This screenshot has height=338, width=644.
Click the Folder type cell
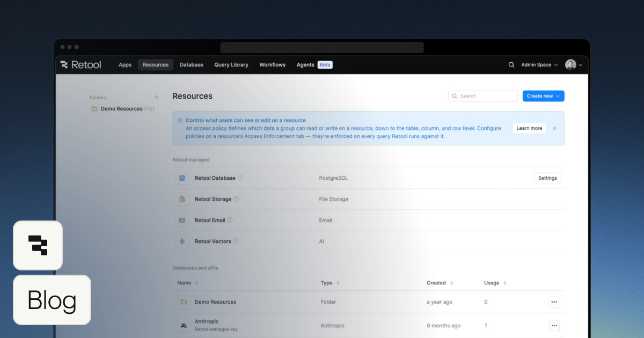pos(328,302)
